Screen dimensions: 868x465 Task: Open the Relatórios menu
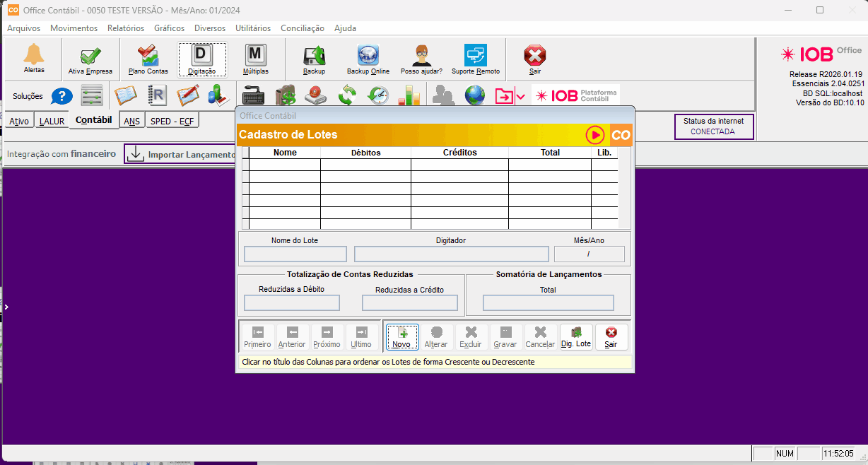pyautogui.click(x=125, y=28)
